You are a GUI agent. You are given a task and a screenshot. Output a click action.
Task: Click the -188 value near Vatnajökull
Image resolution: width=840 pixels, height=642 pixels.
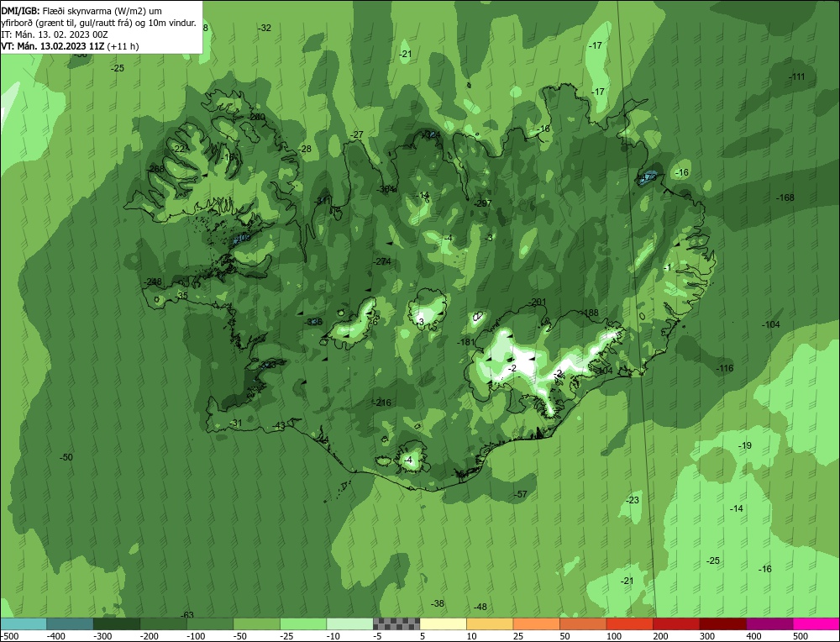(591, 313)
